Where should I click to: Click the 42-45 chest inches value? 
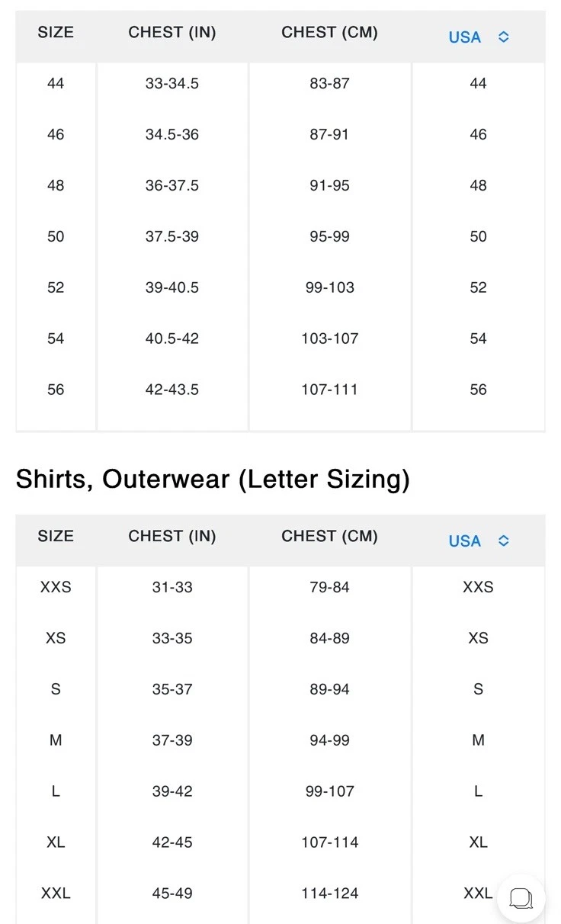[172, 842]
